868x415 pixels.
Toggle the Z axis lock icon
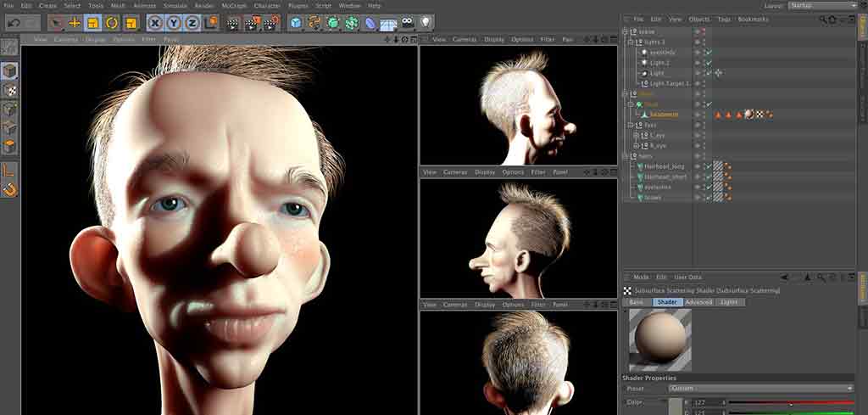(x=193, y=23)
